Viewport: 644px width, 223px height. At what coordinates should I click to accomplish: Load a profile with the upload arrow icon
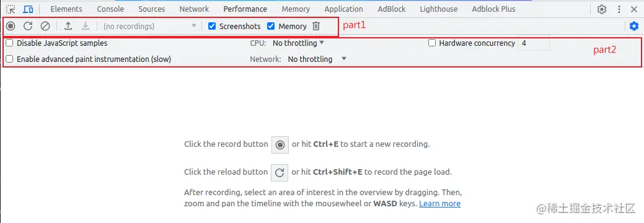coord(68,26)
